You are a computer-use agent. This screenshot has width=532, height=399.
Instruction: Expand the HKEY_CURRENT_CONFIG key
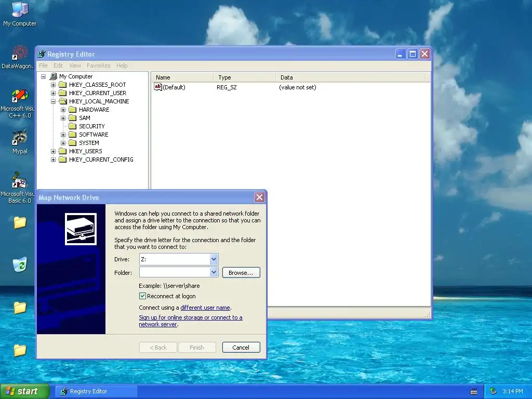[x=54, y=159]
